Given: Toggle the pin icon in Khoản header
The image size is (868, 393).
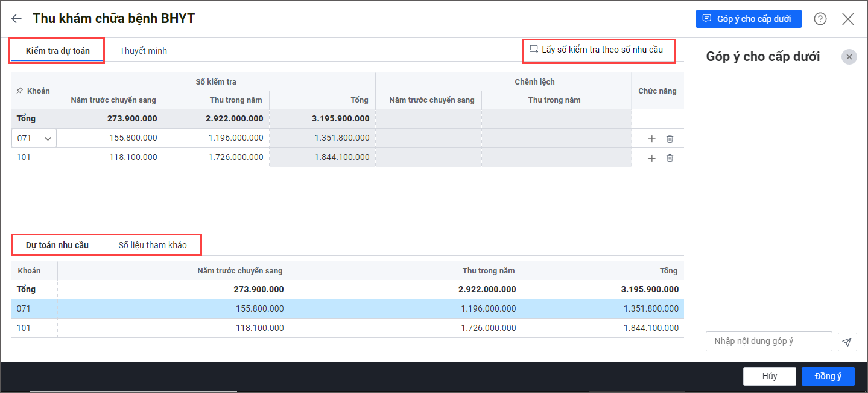Looking at the screenshot, I should (20, 91).
